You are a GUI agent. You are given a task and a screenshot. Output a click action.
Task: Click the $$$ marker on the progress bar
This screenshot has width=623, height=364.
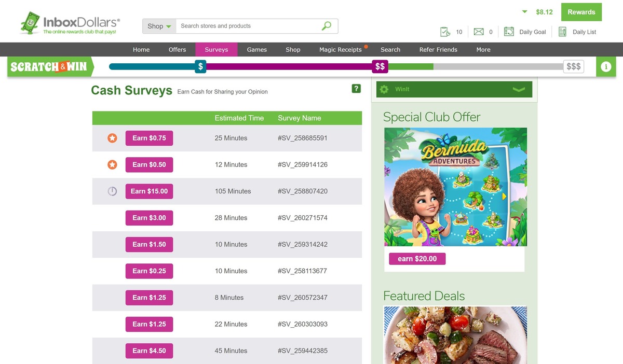[573, 66]
